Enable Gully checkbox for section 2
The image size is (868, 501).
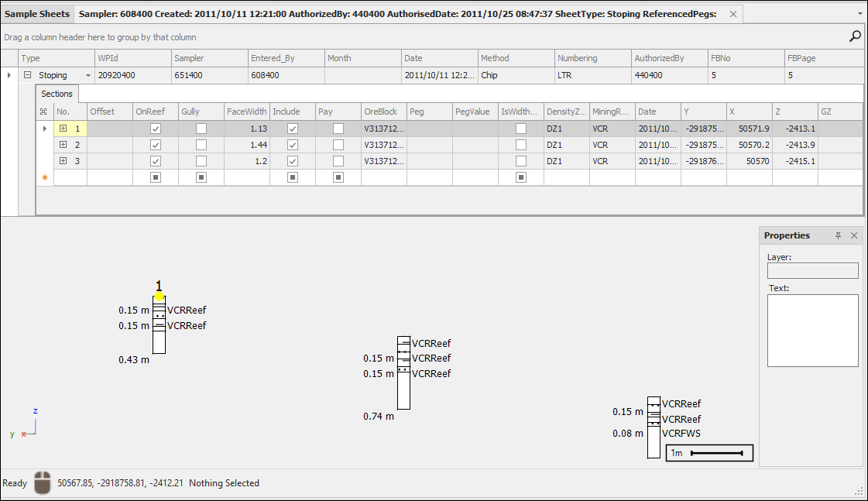201,145
